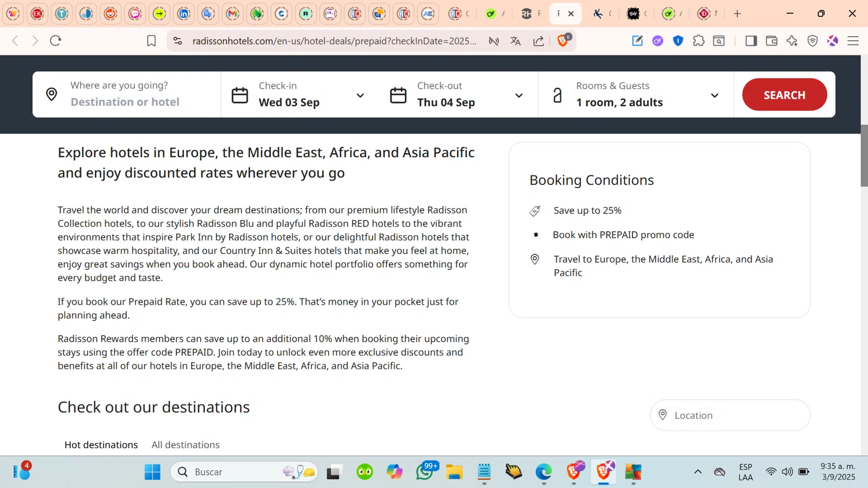
Task: Open the pinned AZ tab
Action: (428, 14)
